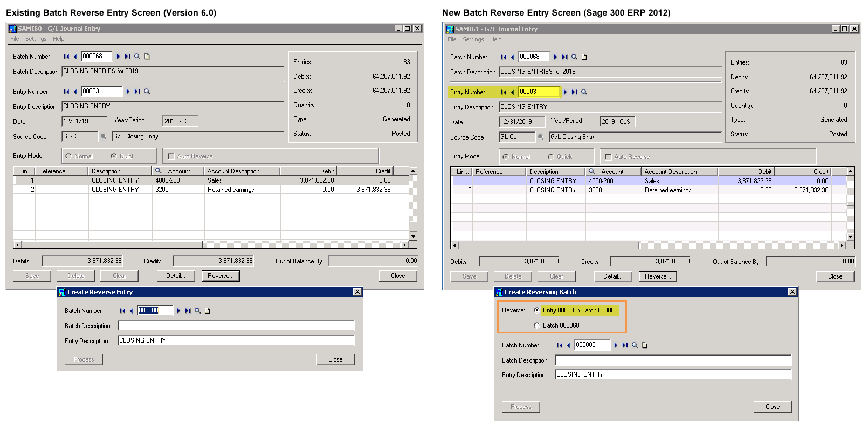Open entry finder magnifier in SAMI61 window
This screenshot has width=868, height=431.
[x=584, y=92]
